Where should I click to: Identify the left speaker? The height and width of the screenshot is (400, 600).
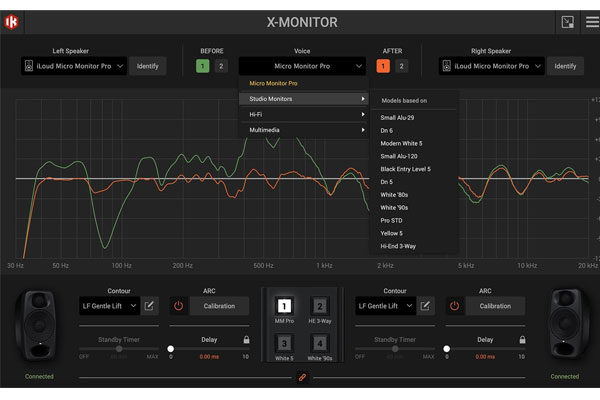tap(148, 66)
